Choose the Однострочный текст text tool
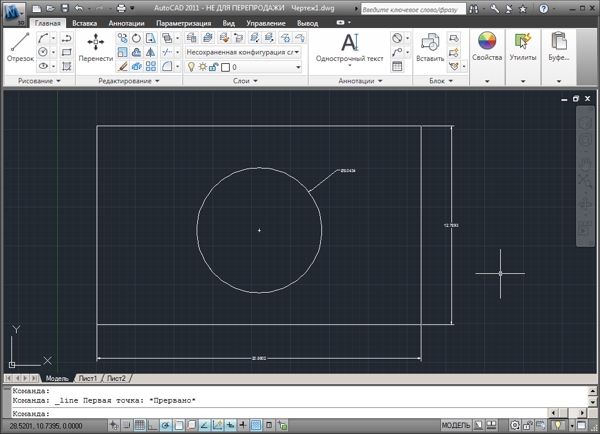 click(x=349, y=46)
